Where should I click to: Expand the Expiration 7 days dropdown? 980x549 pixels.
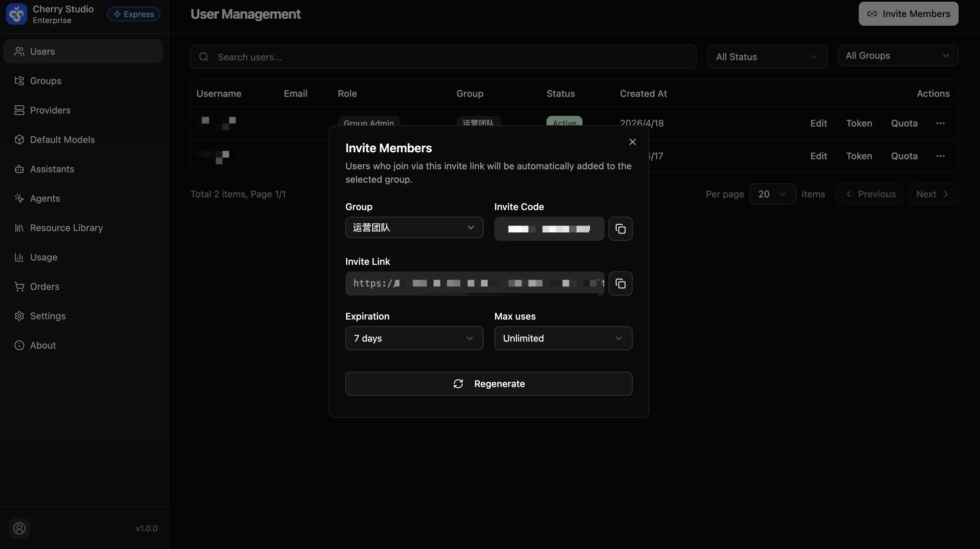point(414,338)
